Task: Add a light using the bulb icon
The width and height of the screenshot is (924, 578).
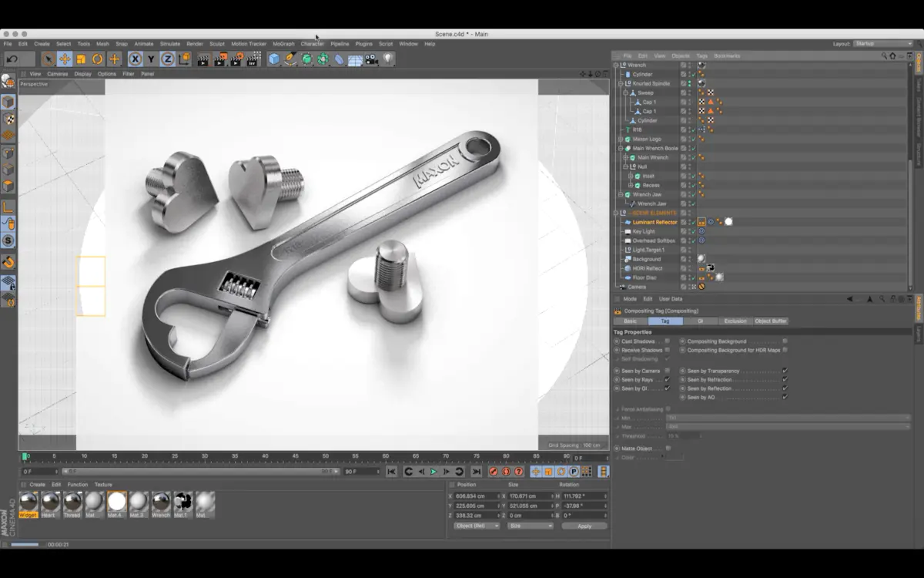Action: [x=388, y=59]
